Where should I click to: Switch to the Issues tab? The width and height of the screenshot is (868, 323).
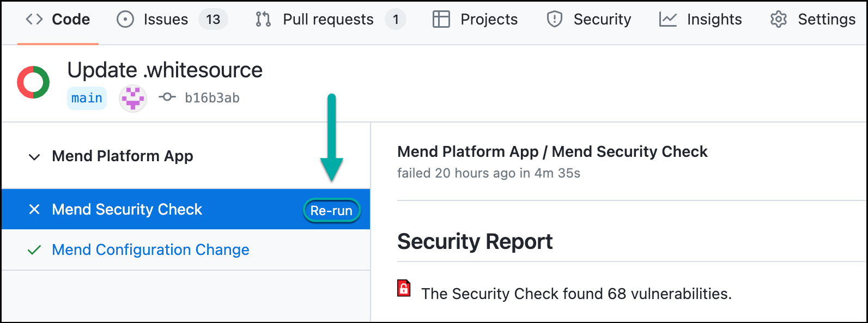click(166, 20)
